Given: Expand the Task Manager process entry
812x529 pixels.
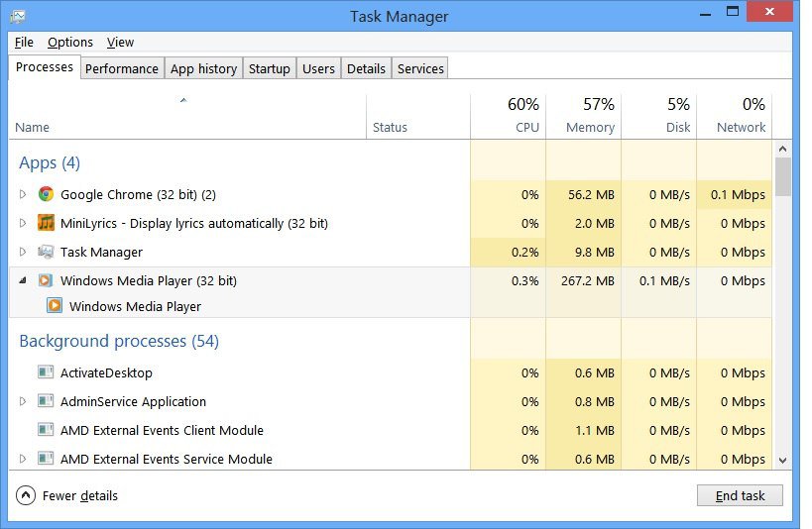Looking at the screenshot, I should tap(23, 252).
